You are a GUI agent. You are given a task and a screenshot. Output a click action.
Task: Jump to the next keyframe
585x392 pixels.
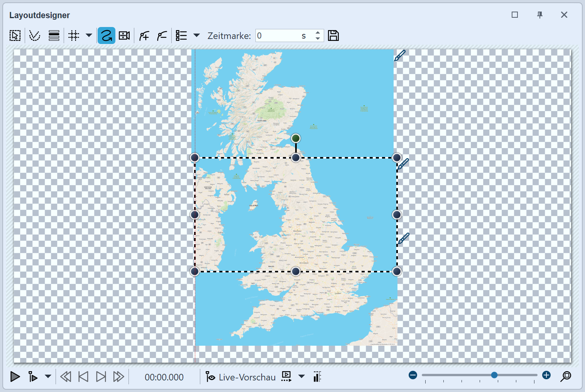pos(101,377)
